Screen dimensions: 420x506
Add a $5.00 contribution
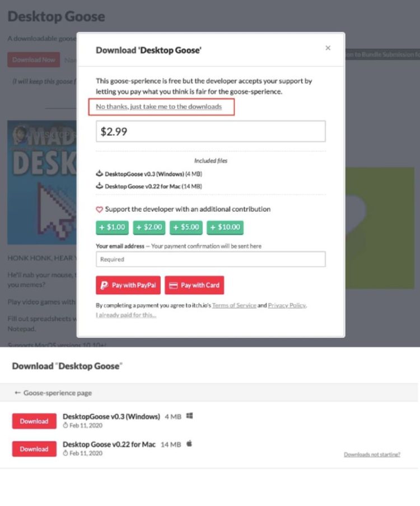click(186, 227)
